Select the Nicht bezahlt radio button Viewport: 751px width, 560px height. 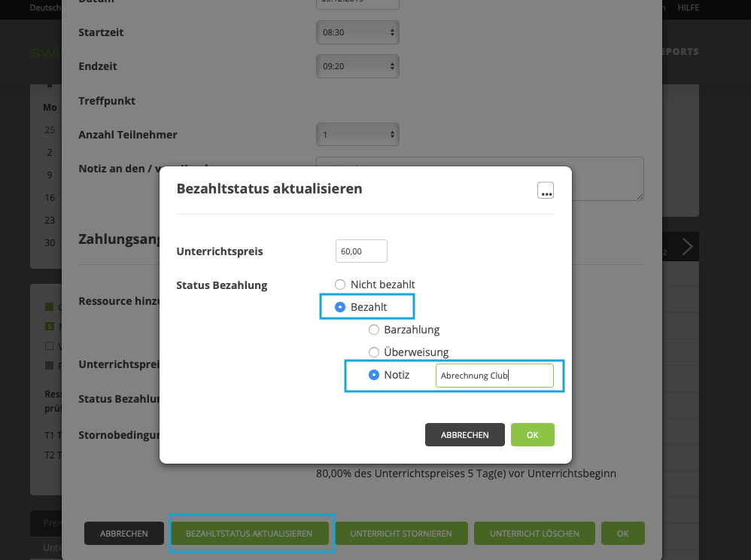(340, 285)
